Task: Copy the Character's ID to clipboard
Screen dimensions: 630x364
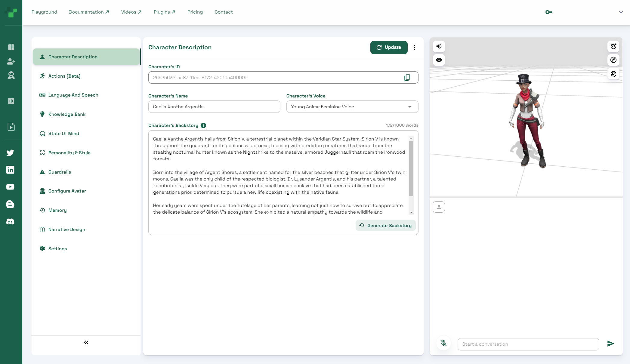Action: [407, 78]
